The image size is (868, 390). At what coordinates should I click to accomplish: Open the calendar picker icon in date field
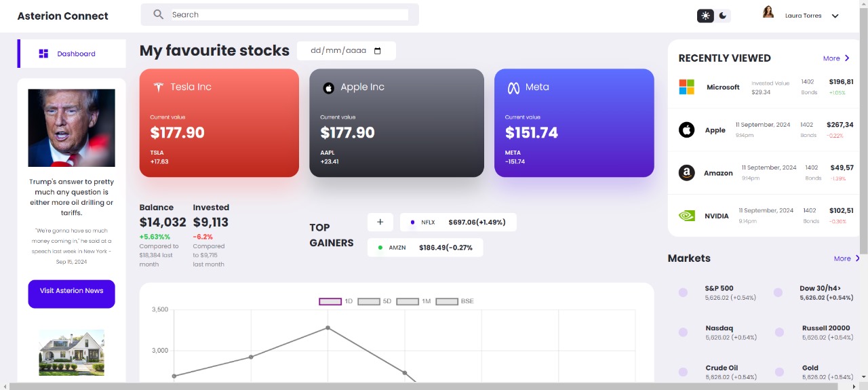tap(378, 51)
